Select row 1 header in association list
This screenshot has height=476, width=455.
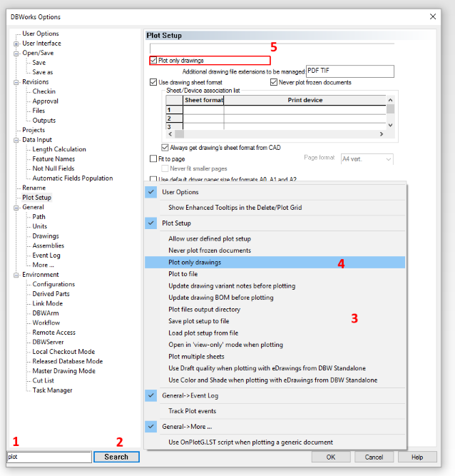pyautogui.click(x=175, y=110)
